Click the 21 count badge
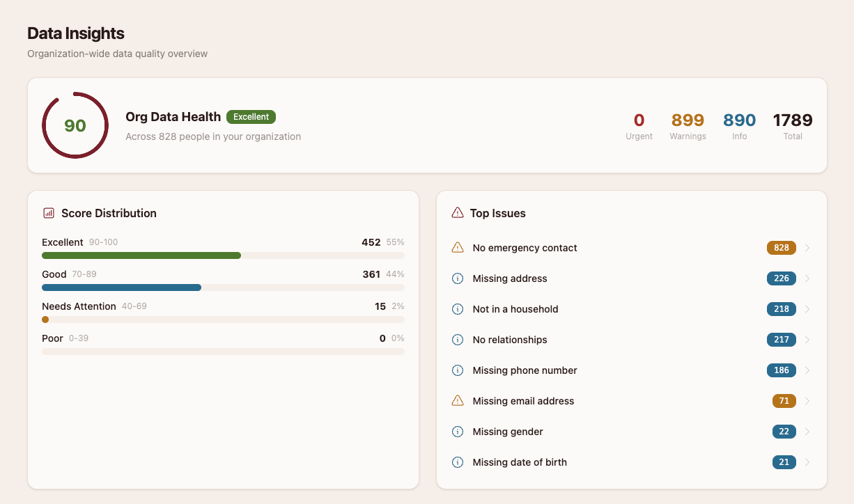Screen dimensions: 854x504 (x=784, y=462)
